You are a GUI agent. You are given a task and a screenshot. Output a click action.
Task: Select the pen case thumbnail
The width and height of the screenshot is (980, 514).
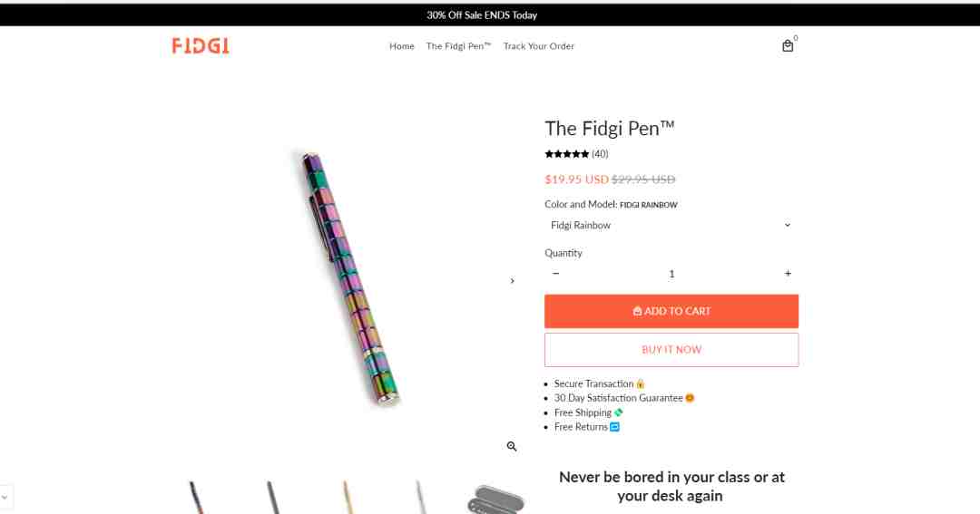(x=495, y=499)
